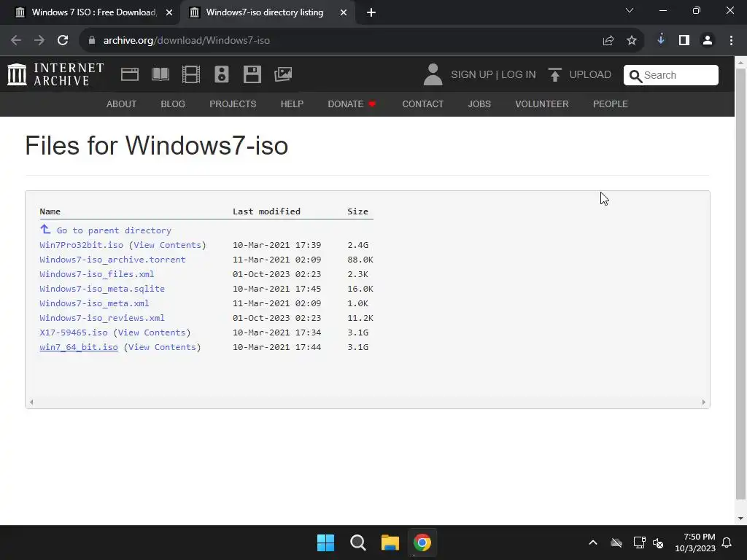Open the Chrome profile icon
Image resolution: width=747 pixels, height=560 pixels.
tap(708, 41)
